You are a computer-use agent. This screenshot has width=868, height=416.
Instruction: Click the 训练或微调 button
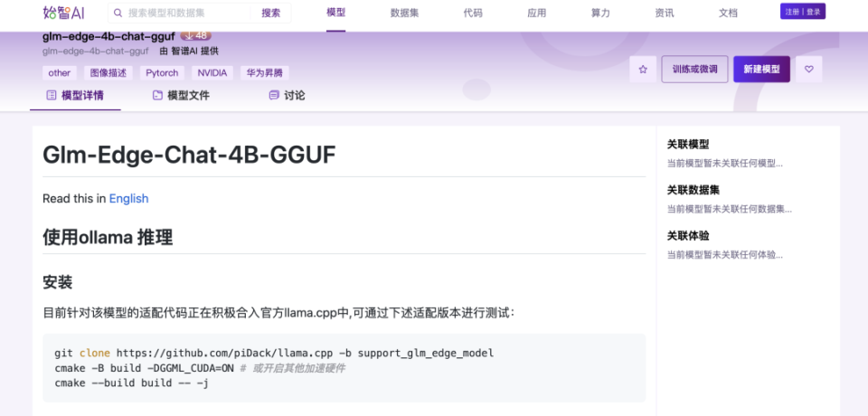694,70
